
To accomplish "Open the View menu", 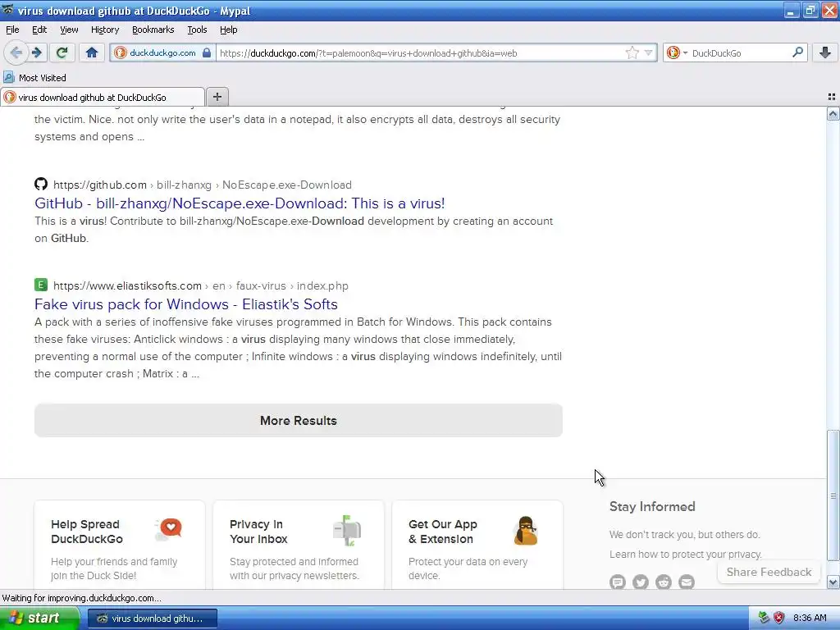I will 69,30.
